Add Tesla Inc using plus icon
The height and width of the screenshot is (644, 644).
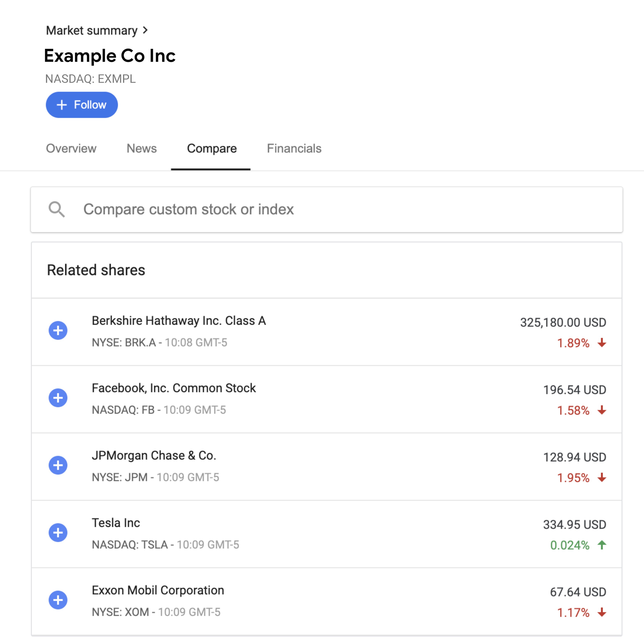[58, 532]
